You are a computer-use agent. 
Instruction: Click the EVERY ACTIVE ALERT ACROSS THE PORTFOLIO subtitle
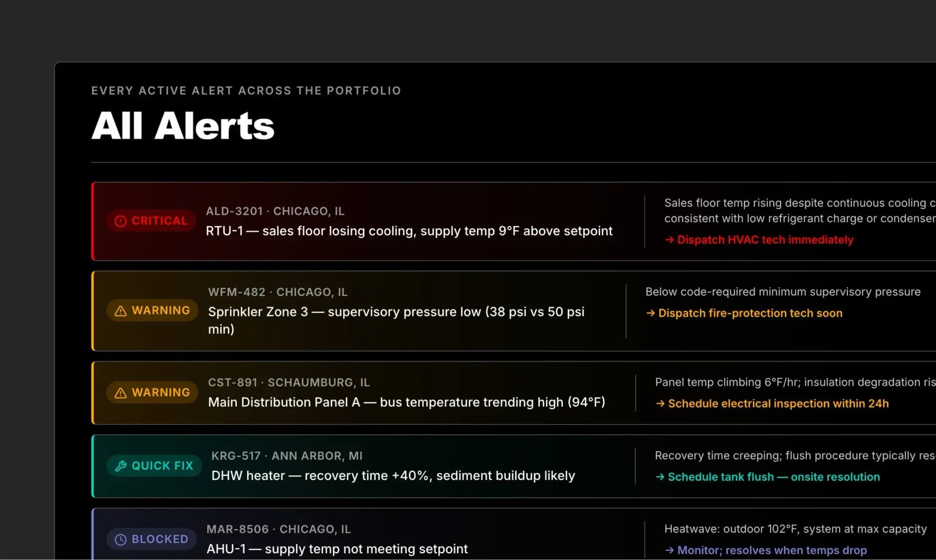(x=246, y=91)
